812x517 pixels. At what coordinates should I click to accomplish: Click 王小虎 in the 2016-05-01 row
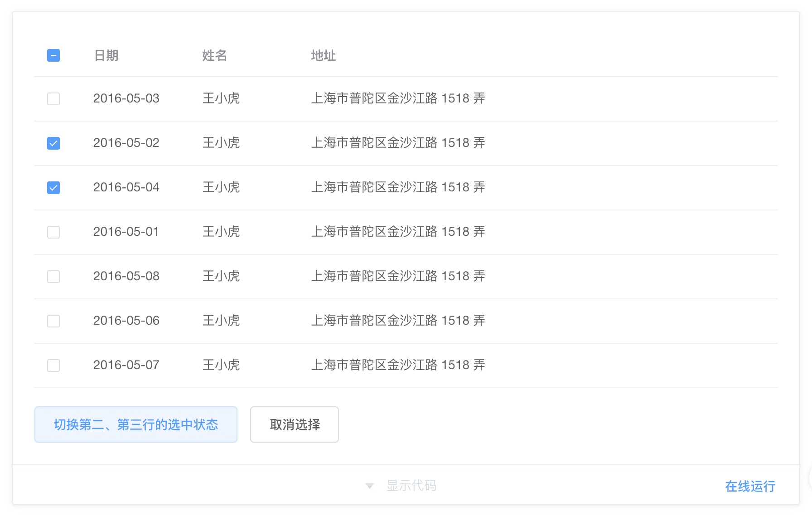[x=221, y=232]
